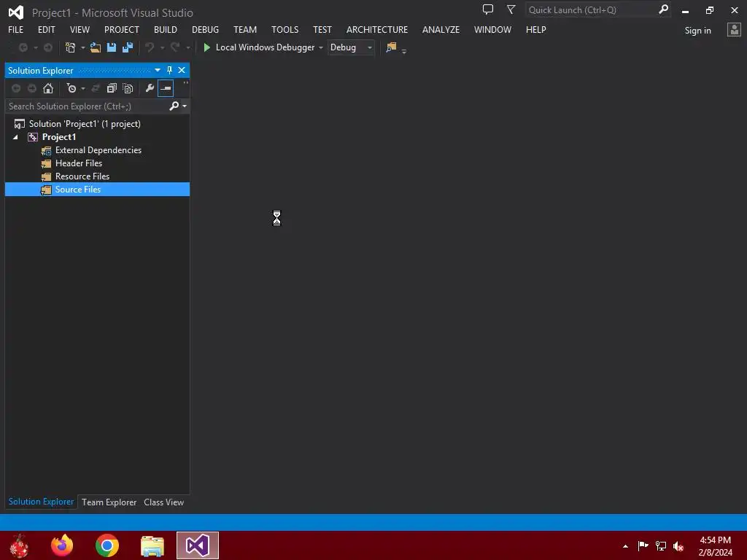Screen dimensions: 747x560
Task: Click Sync with Active Document icon
Action: tap(96, 88)
